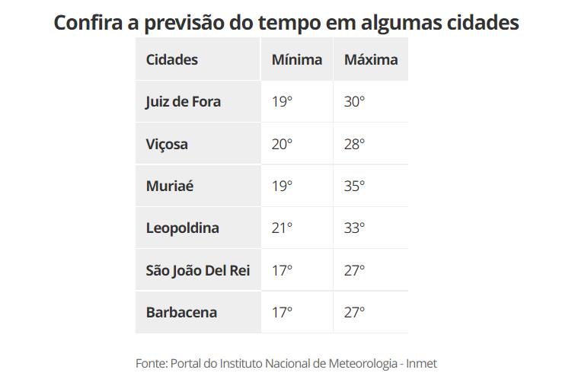Select São João Del Rei's 17° minimum
Viewport: 575px width, 392px height.
click(x=282, y=270)
